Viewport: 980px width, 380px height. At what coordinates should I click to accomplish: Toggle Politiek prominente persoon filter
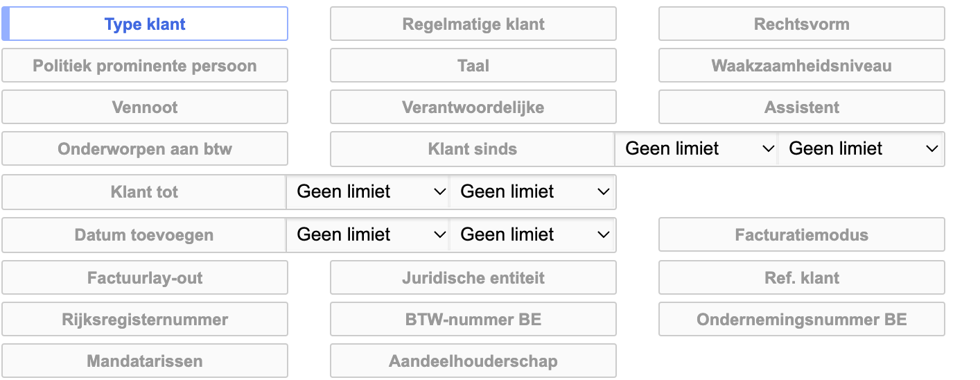point(145,67)
